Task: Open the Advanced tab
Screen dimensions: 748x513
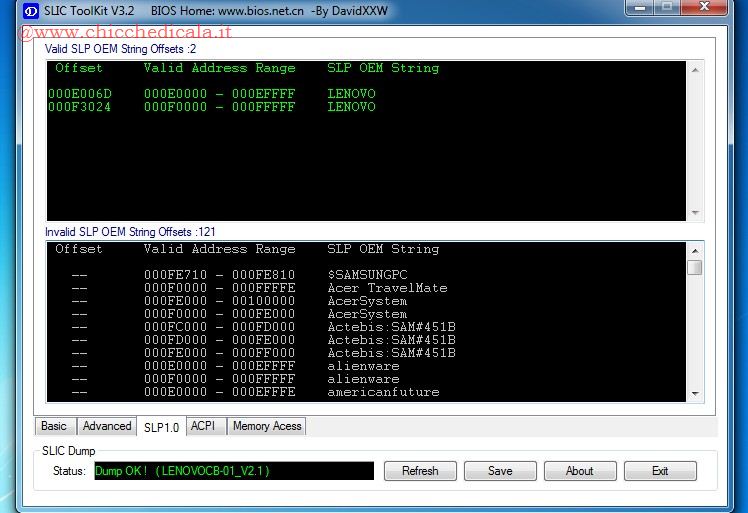Action: pyautogui.click(x=107, y=426)
